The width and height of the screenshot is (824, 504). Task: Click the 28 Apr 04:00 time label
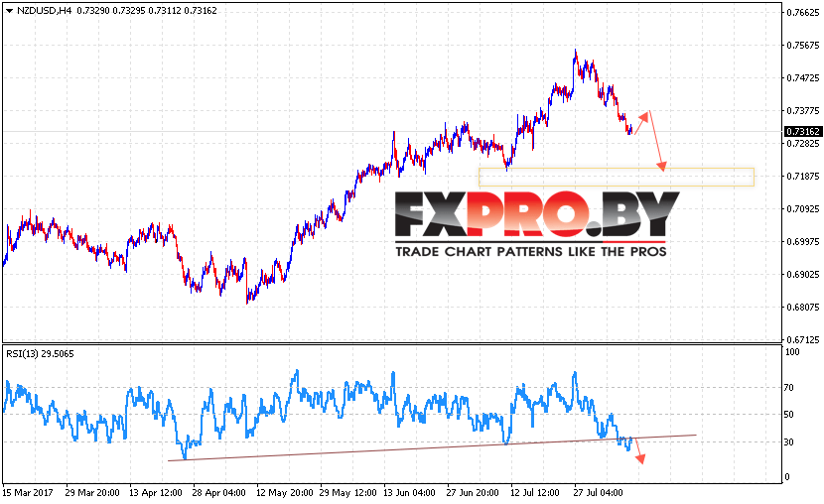tap(218, 492)
